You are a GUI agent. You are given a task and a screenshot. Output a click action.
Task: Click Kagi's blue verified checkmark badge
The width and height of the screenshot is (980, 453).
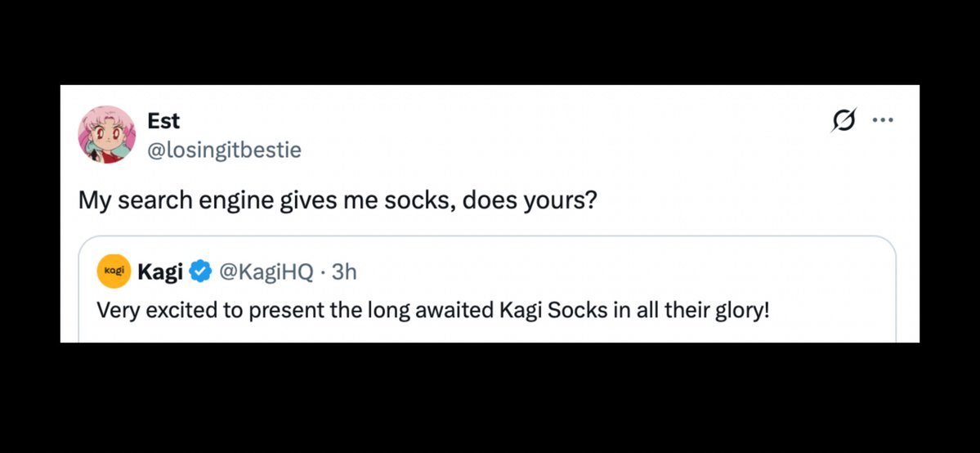click(200, 271)
